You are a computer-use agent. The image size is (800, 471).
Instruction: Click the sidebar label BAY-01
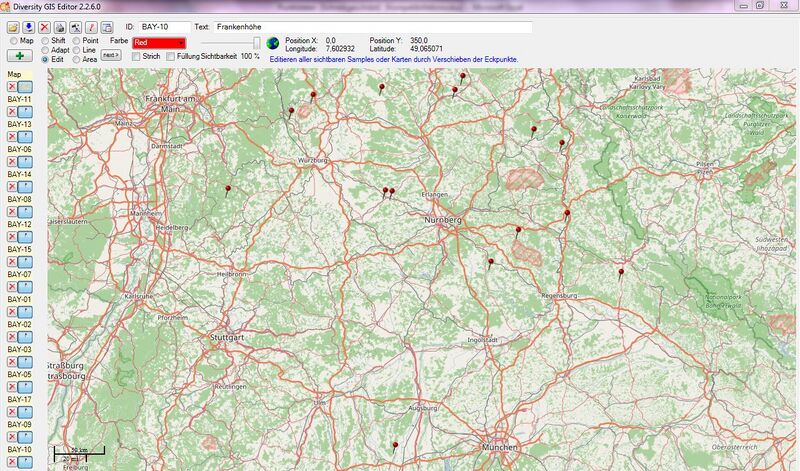point(19,300)
